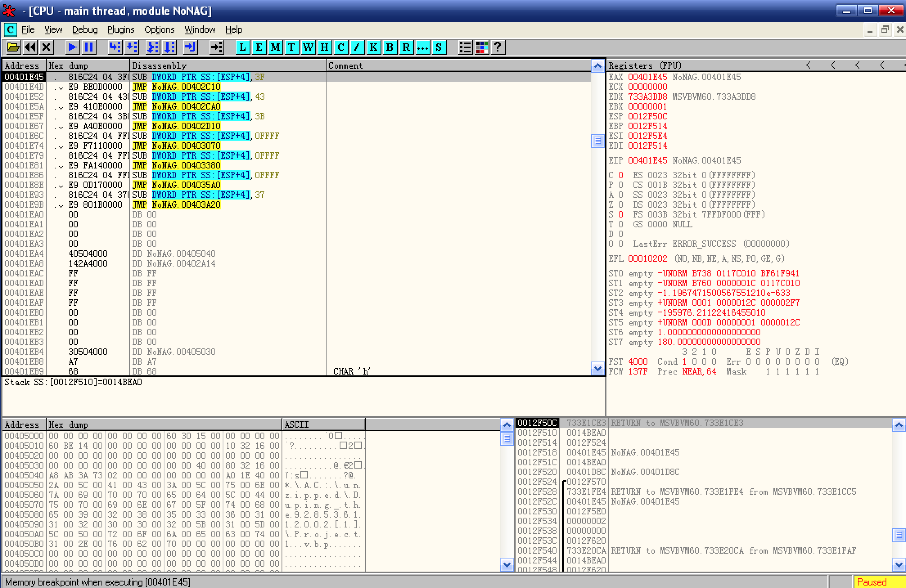Click the Open file folder icon

click(14, 47)
